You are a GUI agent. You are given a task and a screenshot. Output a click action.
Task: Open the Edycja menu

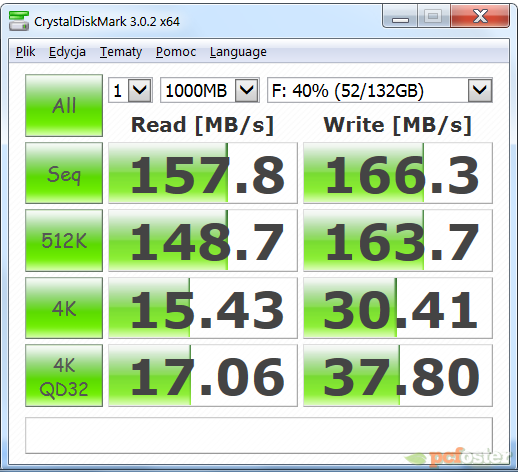tap(67, 52)
